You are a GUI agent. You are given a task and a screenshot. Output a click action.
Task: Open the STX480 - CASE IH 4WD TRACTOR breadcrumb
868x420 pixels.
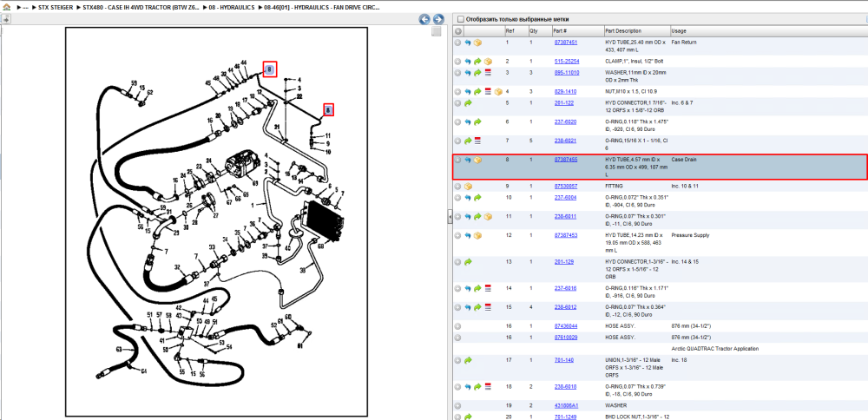(x=141, y=8)
